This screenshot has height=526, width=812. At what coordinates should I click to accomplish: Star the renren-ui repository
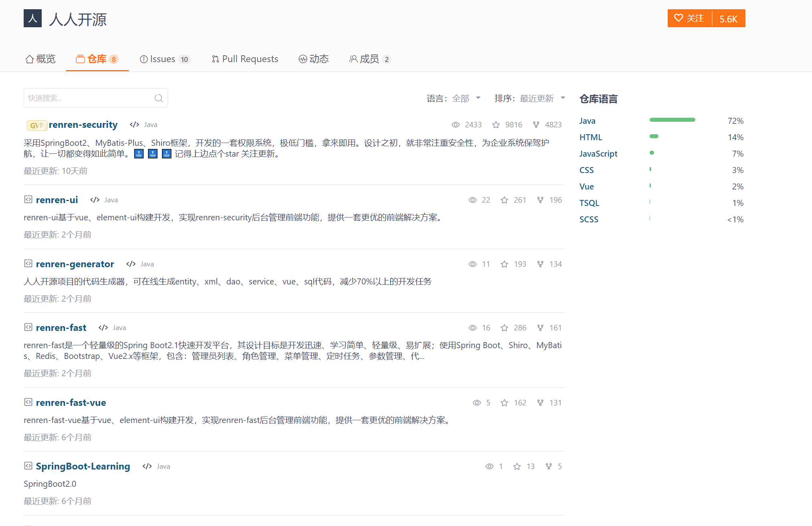pyautogui.click(x=504, y=200)
